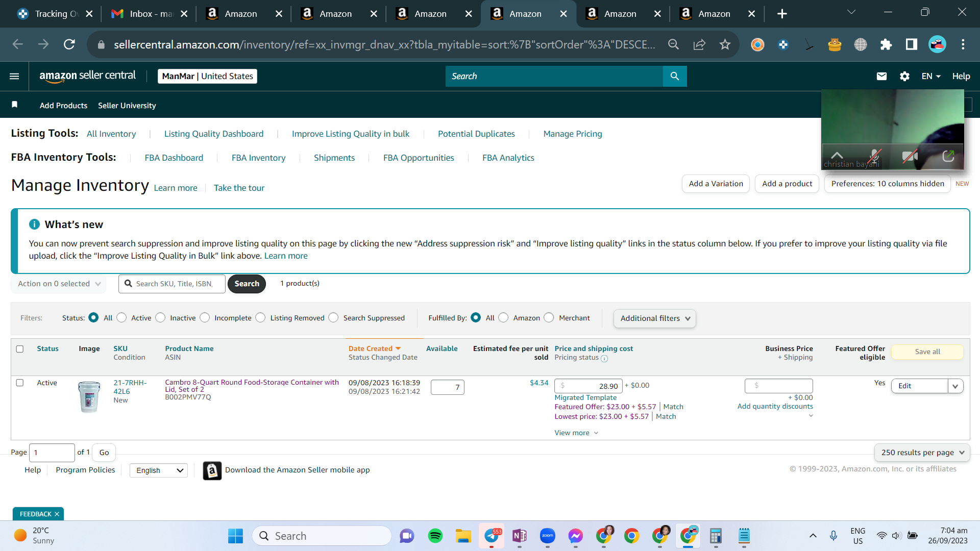Sort by Date Created column
This screenshot has width=980, height=551.
374,348
